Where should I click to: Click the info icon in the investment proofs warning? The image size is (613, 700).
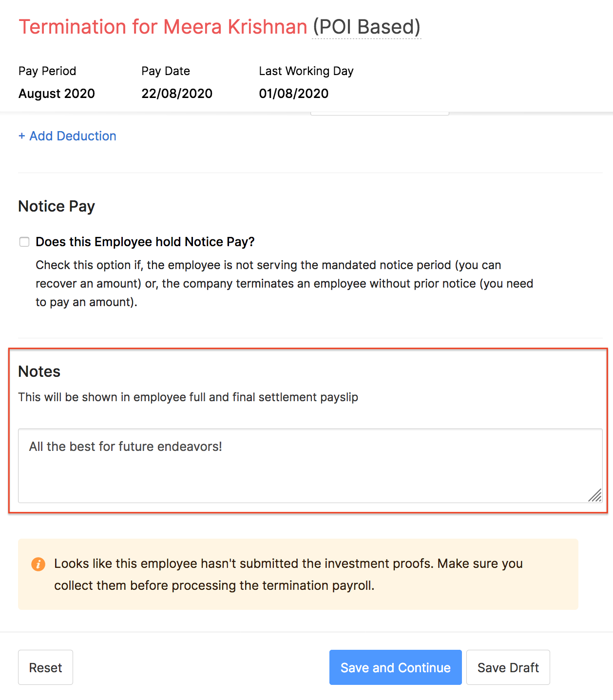(38, 564)
